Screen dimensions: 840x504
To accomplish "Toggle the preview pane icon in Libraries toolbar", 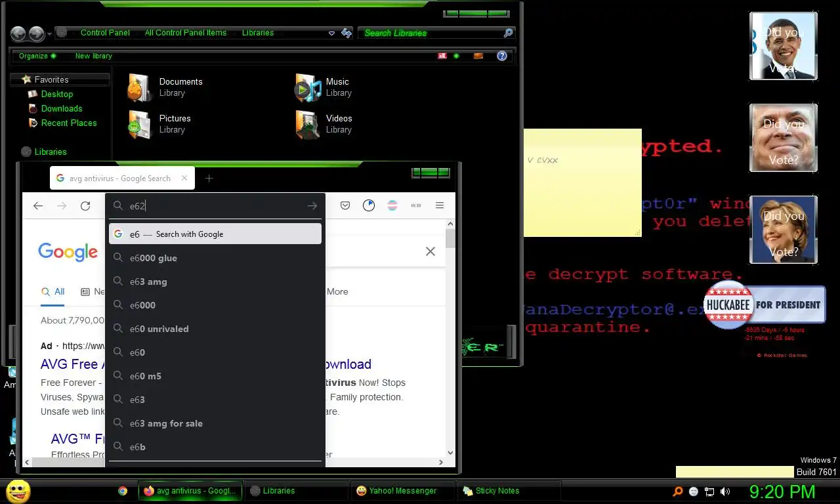I will click(x=478, y=56).
